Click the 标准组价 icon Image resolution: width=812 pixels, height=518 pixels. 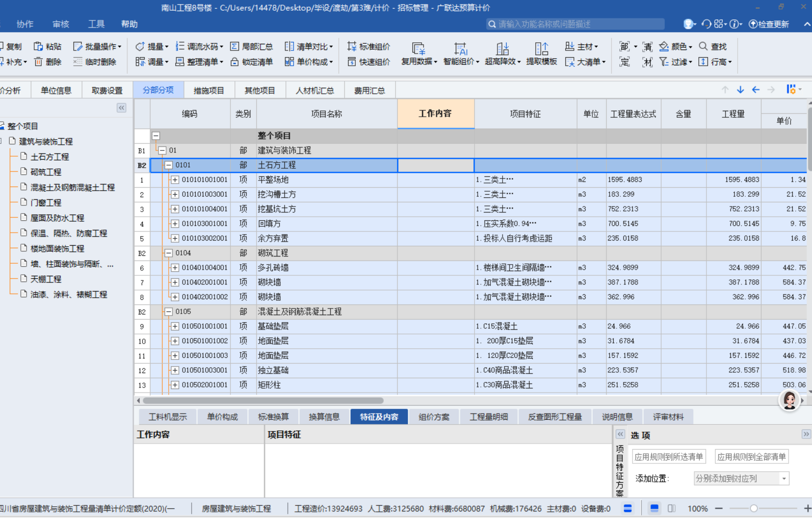(x=352, y=46)
